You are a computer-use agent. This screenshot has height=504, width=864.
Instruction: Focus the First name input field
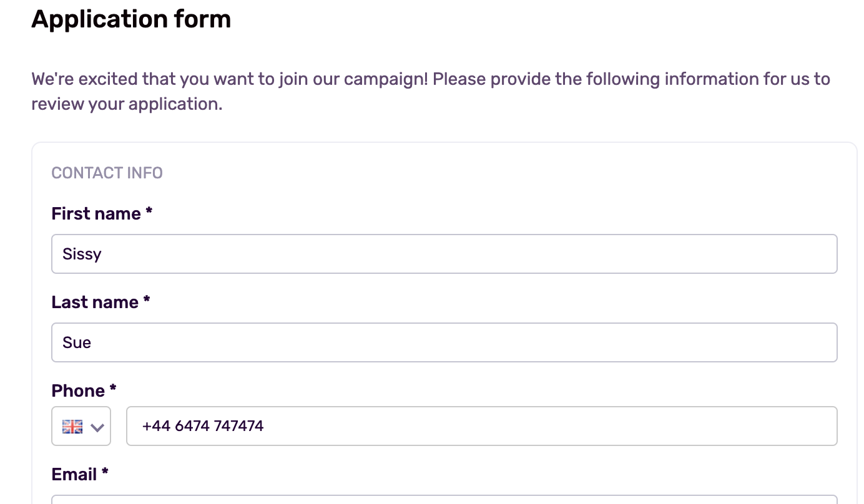point(444,254)
